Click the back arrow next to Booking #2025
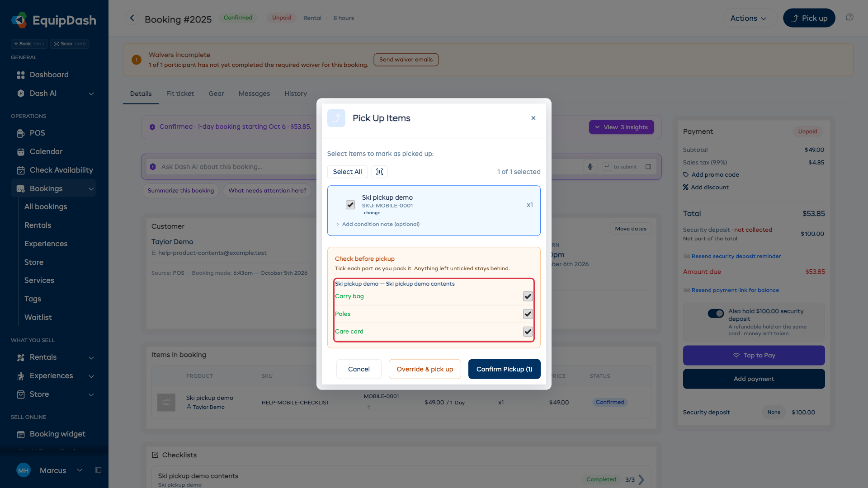This screenshot has width=868, height=488. pyautogui.click(x=132, y=18)
